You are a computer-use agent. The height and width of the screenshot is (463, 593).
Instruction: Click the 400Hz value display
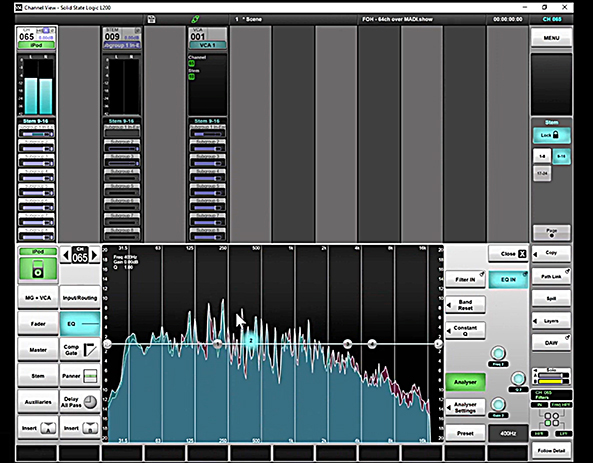[x=508, y=433]
